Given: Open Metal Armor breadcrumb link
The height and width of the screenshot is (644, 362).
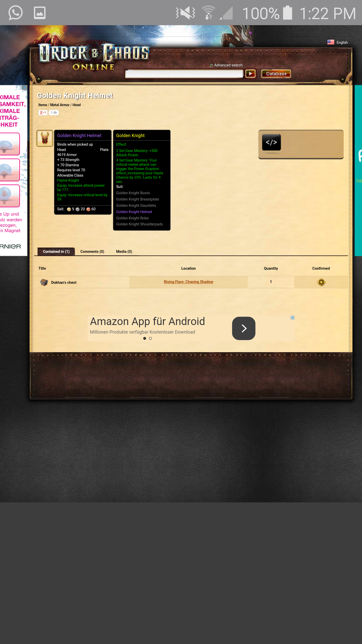Looking at the screenshot, I should (x=60, y=105).
